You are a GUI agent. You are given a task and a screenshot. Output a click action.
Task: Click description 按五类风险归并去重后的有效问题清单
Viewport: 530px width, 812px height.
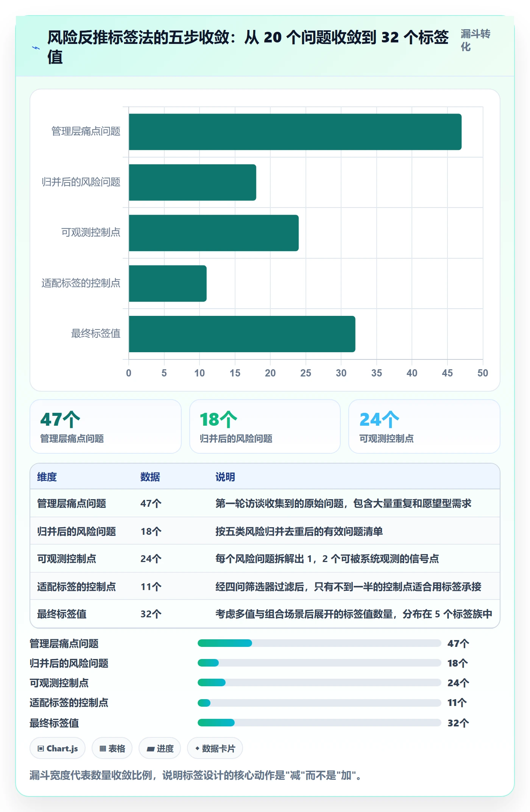pos(299,531)
